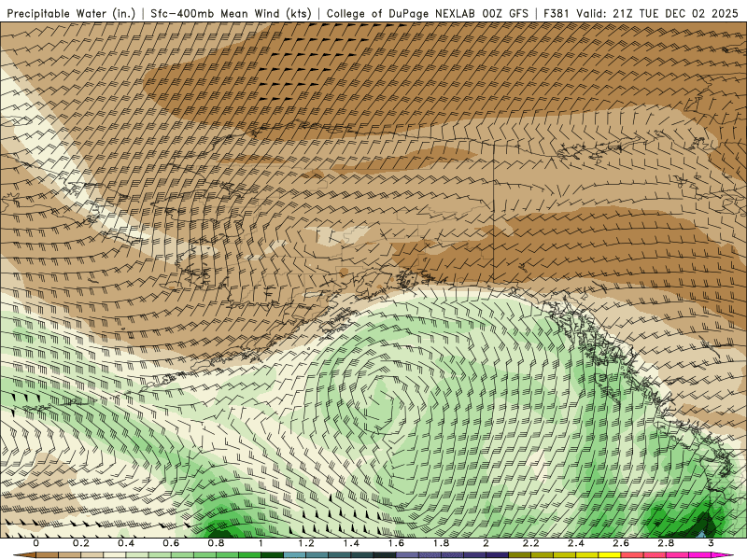The height and width of the screenshot is (560, 747).
Task: Click the '1.2' color scale label
Action: coord(306,543)
